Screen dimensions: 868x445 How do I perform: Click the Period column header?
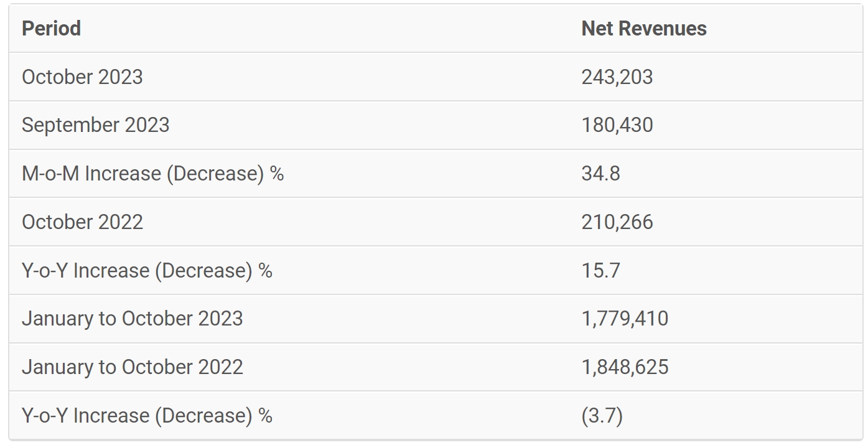(51, 29)
